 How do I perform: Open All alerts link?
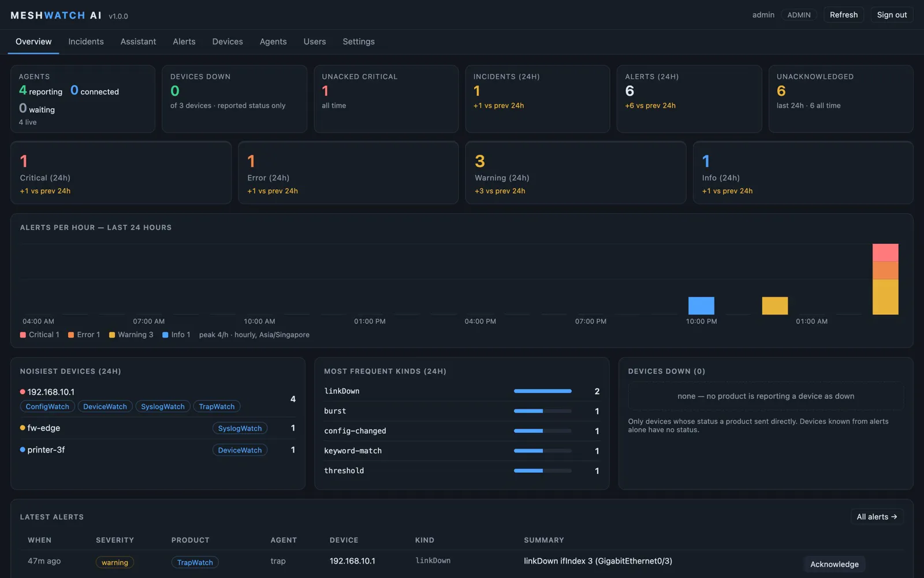[877, 517]
